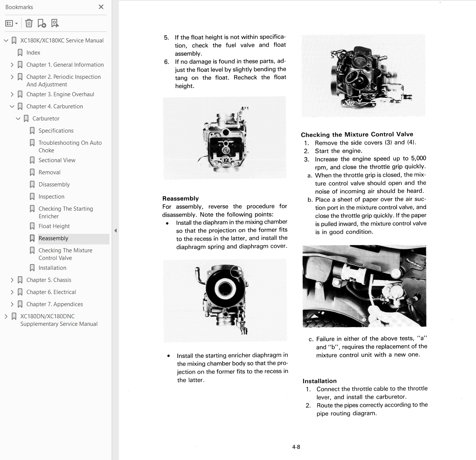Jump to the Disassembly bookmark

pyautogui.click(x=54, y=185)
